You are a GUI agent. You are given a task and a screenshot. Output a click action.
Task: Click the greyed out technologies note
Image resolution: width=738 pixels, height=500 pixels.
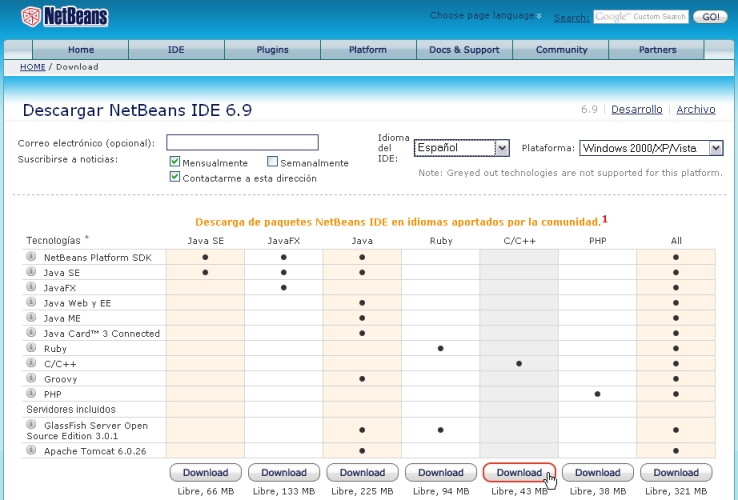click(570, 173)
